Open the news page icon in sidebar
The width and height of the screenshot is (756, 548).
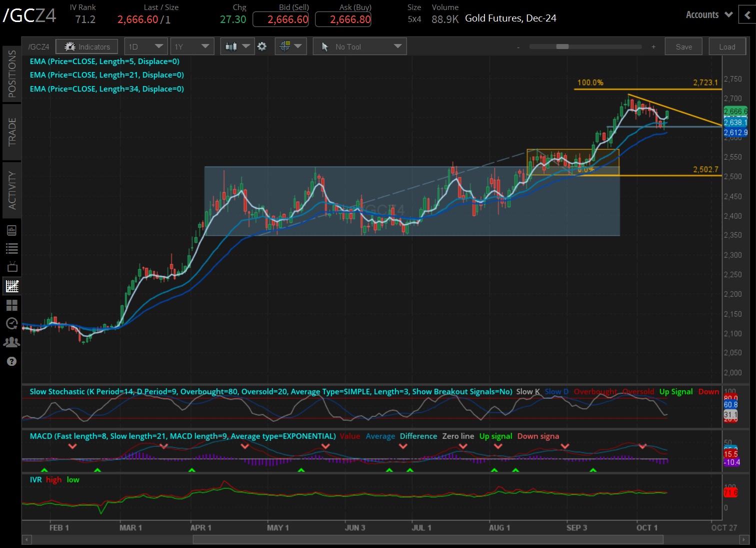[11, 230]
